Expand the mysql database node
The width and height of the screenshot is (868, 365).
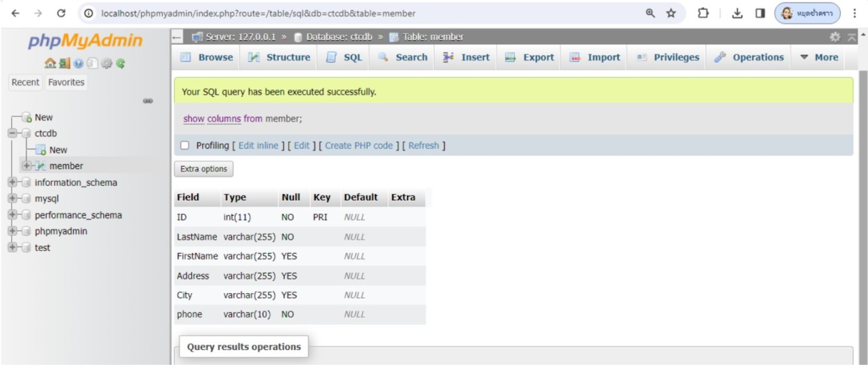pos(12,199)
